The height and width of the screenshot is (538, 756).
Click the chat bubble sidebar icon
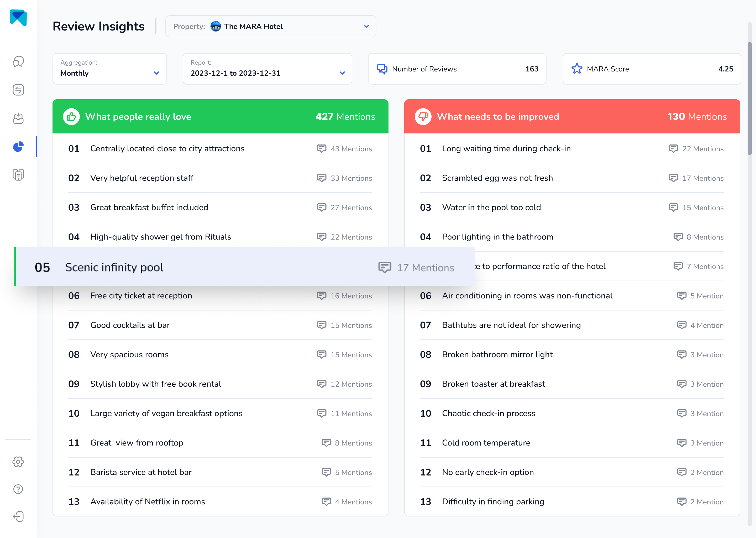coord(18,62)
